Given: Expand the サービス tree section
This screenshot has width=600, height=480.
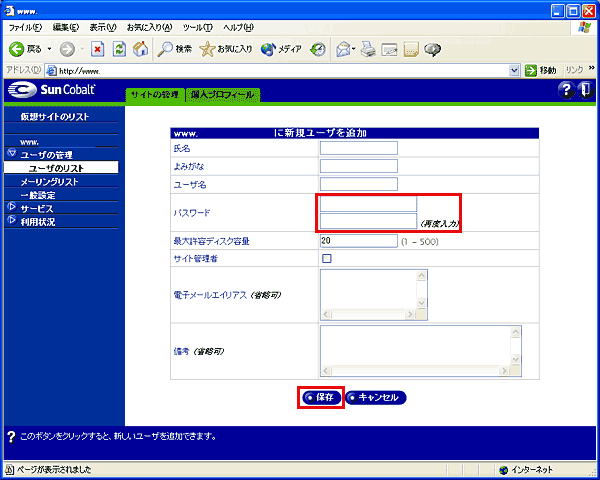Looking at the screenshot, I should click(x=11, y=208).
